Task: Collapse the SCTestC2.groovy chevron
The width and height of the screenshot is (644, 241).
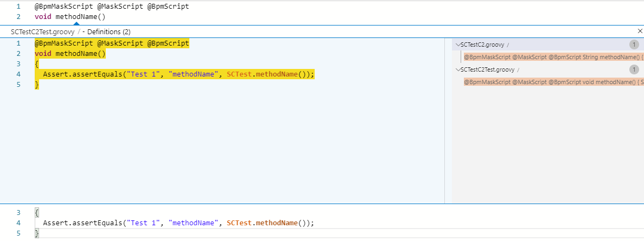Action: (458, 45)
